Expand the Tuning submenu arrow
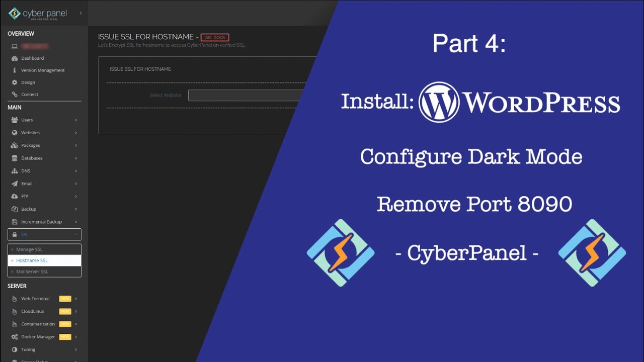 coord(76,349)
